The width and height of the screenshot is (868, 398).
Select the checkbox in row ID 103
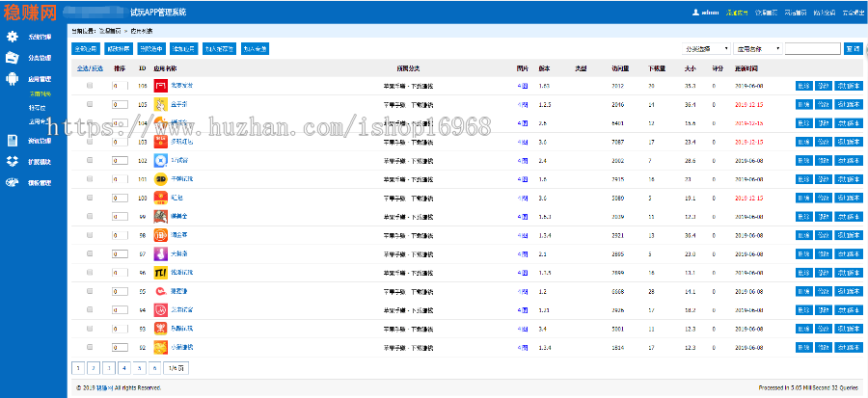(x=90, y=142)
